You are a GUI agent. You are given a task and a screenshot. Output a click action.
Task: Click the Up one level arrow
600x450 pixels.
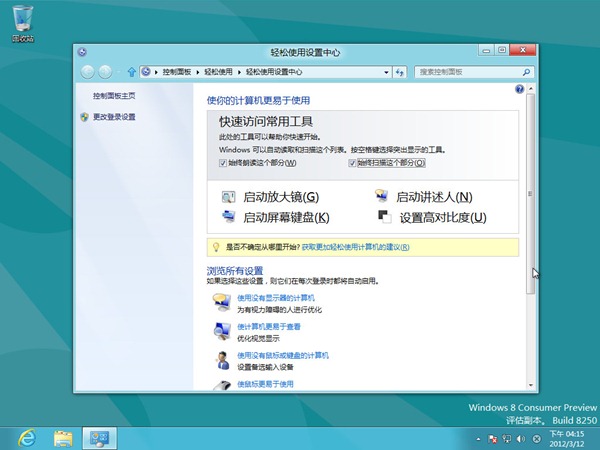coord(132,72)
